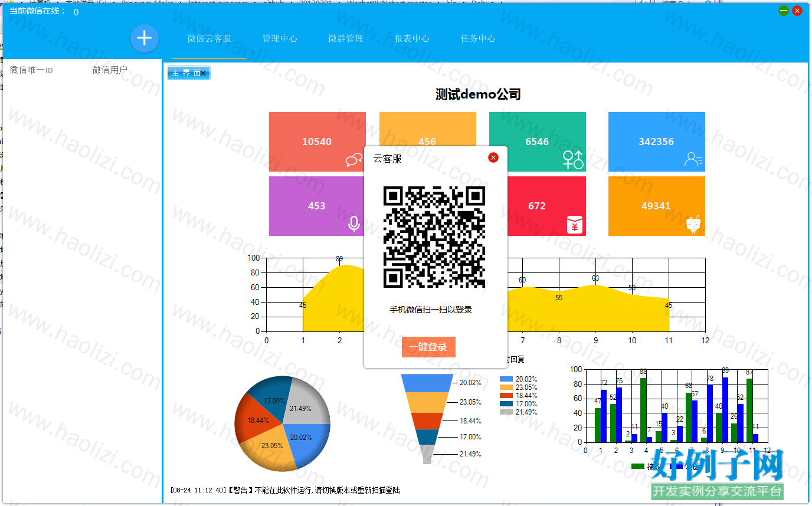
Task: Click the purple 453 tile number
Action: tap(317, 206)
